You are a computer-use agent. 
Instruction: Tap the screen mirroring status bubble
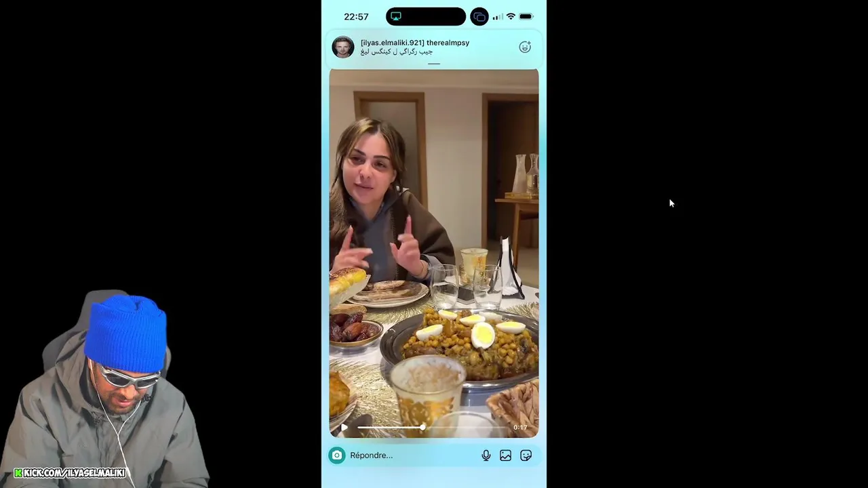tap(479, 17)
